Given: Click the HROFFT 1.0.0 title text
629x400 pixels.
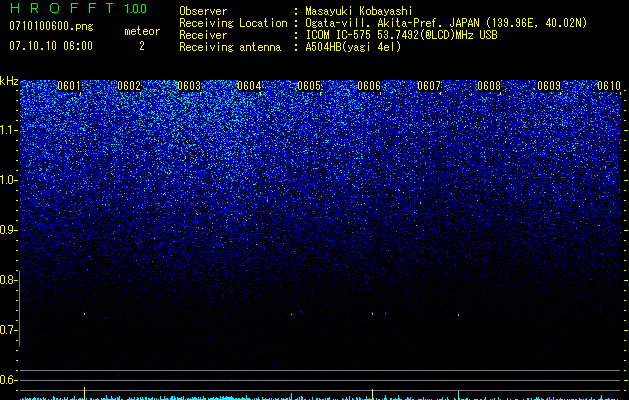Looking at the screenshot, I should 79,8.
